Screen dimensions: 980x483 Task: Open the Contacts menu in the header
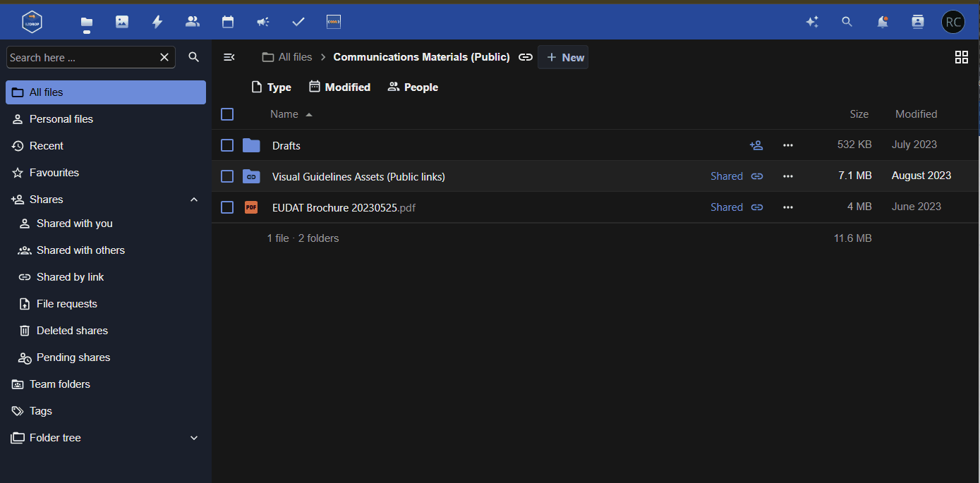pos(917,22)
